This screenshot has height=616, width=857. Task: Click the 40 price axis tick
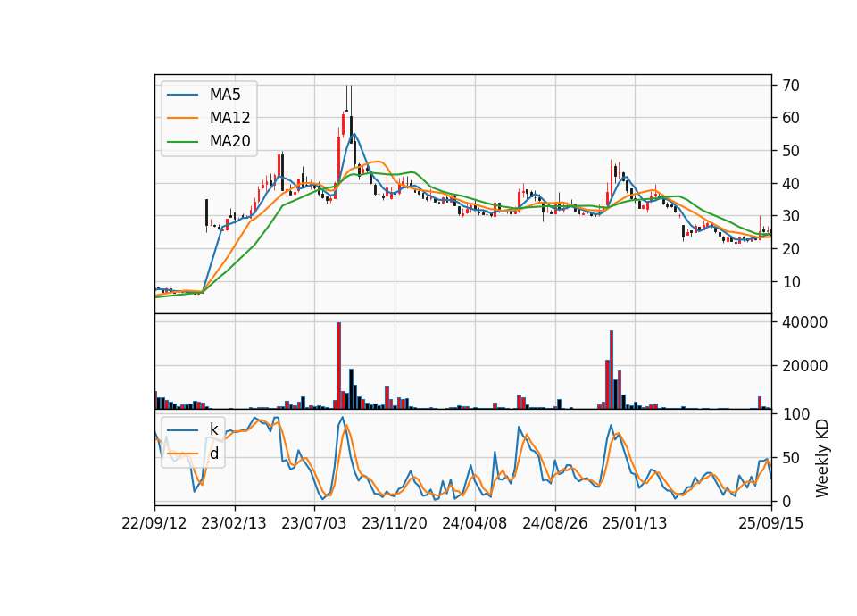click(791, 184)
